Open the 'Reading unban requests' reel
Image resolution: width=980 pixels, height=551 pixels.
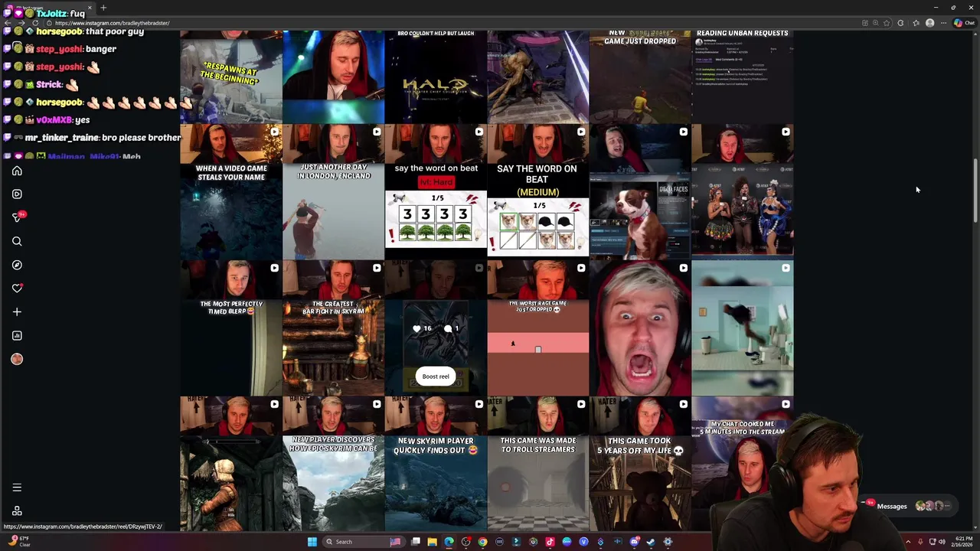tap(743, 77)
